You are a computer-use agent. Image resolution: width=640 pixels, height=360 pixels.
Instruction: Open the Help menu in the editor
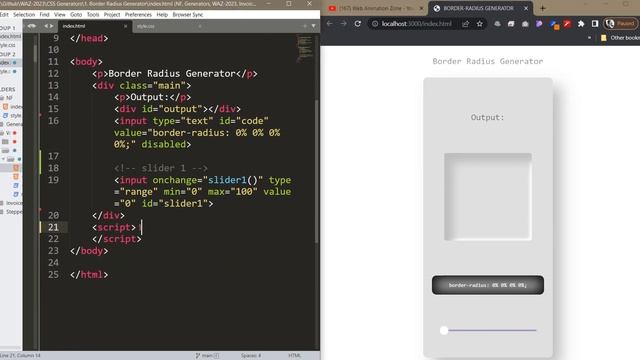pyautogui.click(x=162, y=15)
